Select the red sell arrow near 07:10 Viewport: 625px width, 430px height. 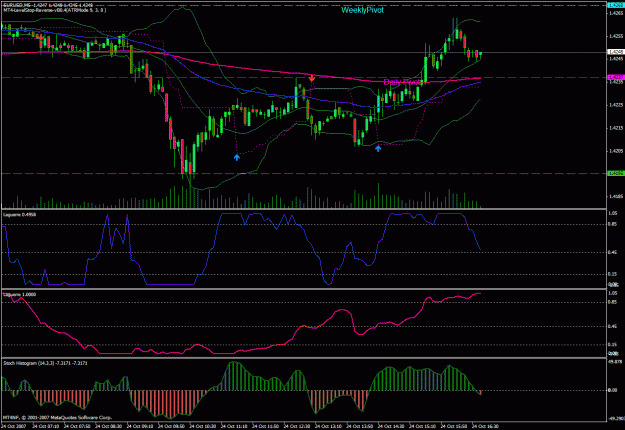41,37
